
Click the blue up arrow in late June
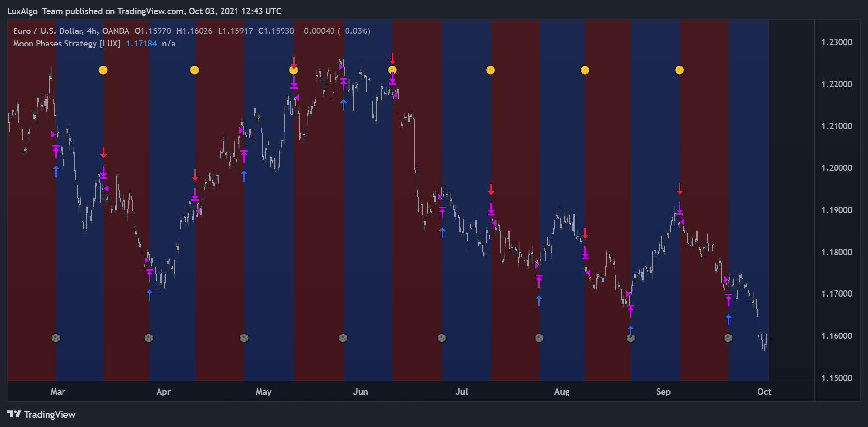click(442, 232)
